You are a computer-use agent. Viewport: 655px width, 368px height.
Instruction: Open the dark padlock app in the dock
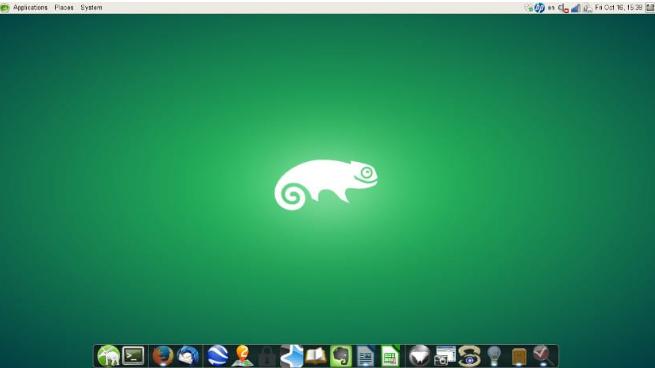coord(267,356)
